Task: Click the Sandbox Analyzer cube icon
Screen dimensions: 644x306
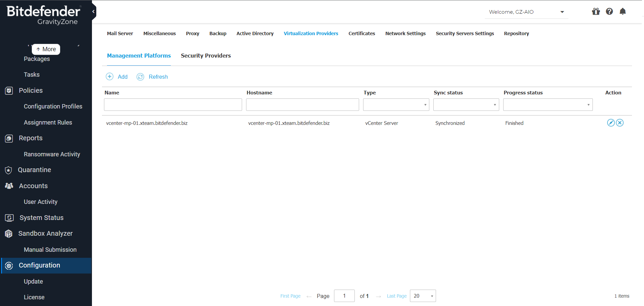Action: click(x=9, y=234)
